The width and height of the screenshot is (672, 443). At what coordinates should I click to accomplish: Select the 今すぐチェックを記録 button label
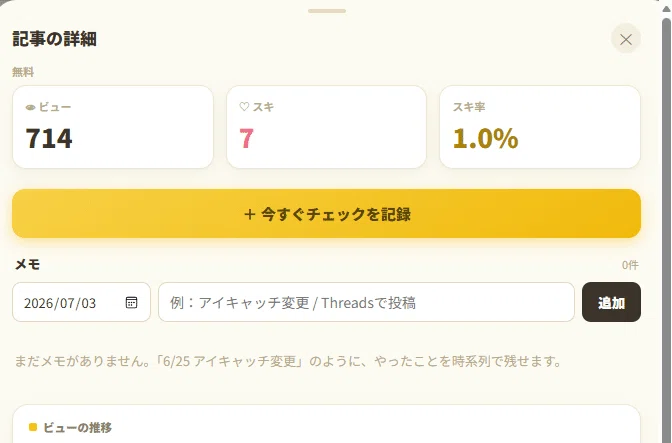(x=336, y=214)
